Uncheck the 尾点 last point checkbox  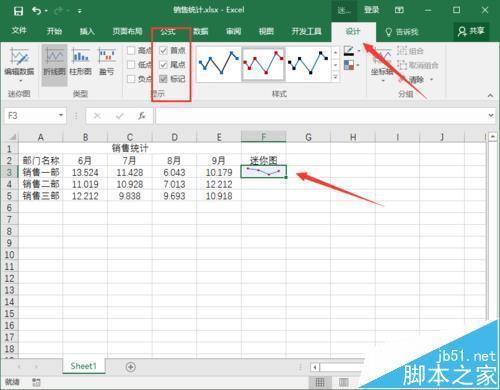tap(163, 65)
